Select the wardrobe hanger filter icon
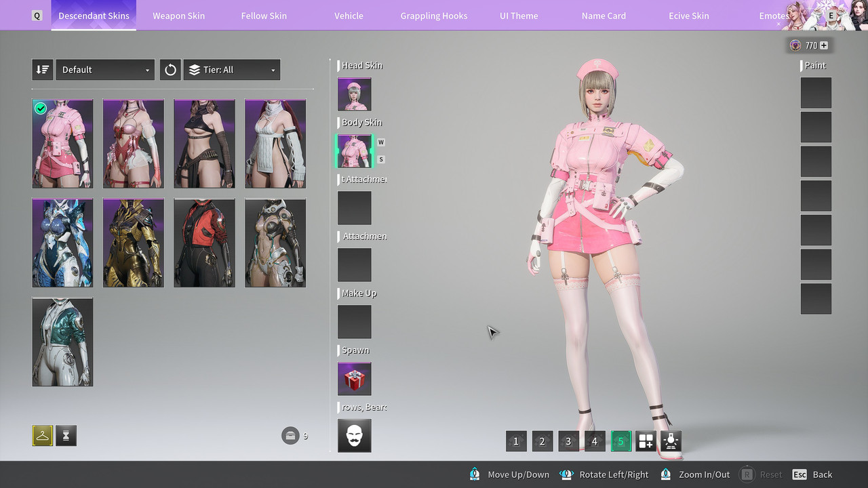The image size is (868, 488). pos(43,436)
